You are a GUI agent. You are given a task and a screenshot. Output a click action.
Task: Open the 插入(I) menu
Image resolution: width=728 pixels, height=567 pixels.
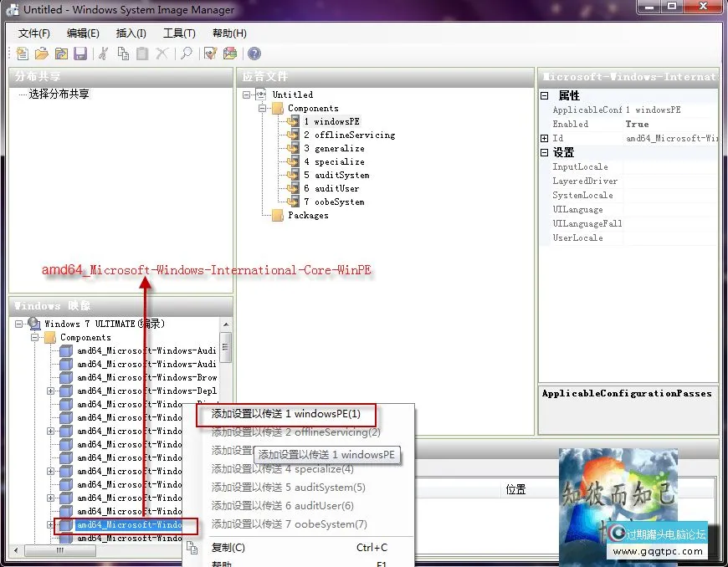pyautogui.click(x=131, y=33)
